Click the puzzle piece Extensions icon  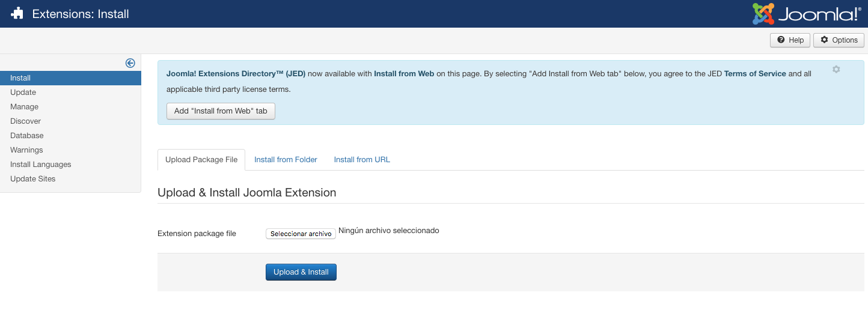tap(17, 13)
